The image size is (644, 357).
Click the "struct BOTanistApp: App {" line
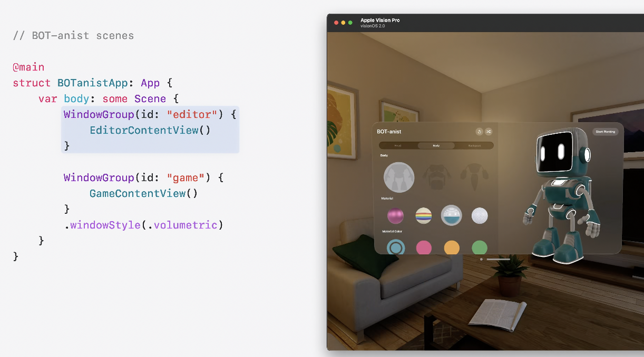click(93, 83)
